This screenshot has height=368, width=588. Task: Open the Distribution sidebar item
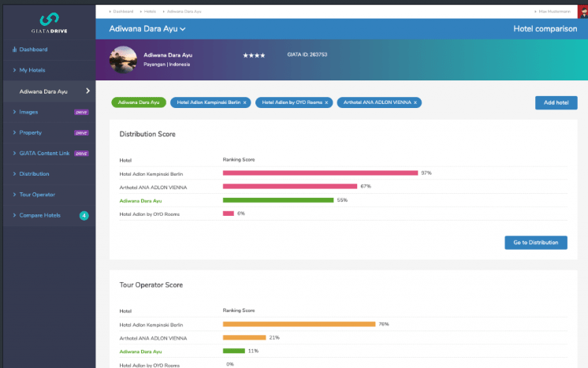(34, 173)
